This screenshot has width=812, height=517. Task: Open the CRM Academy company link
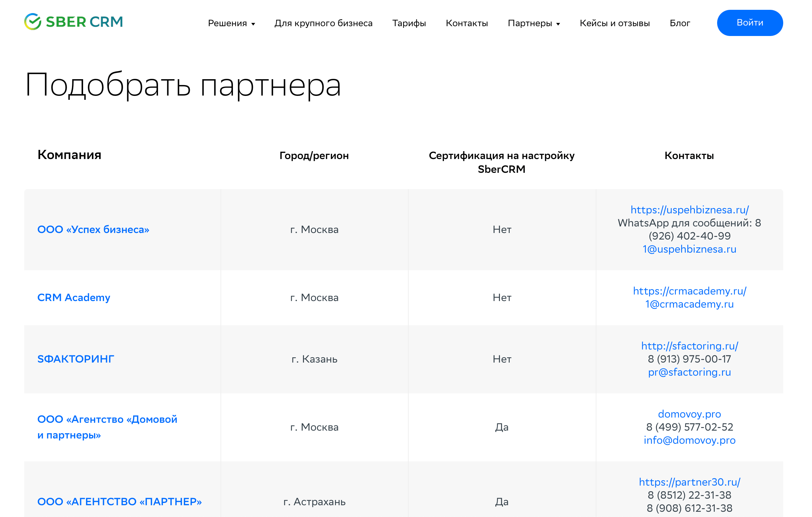coord(74,297)
